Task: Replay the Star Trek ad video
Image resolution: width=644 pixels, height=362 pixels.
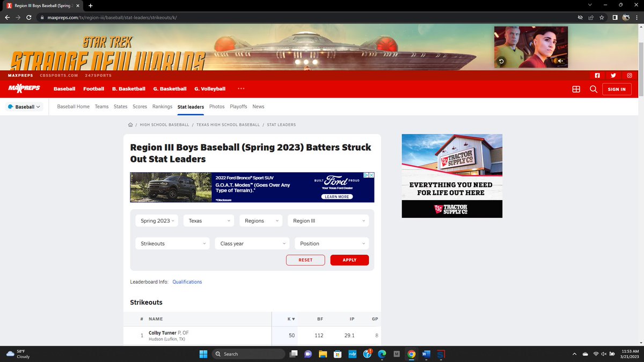Action: (501, 61)
